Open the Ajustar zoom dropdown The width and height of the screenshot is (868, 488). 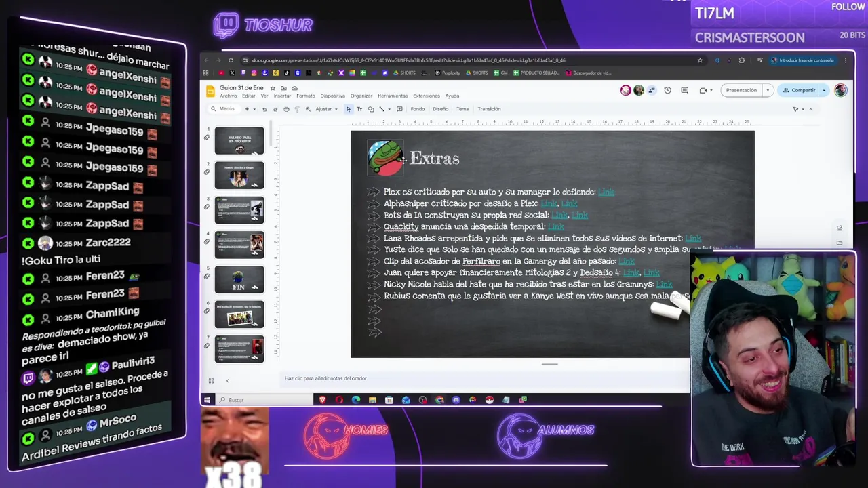[326, 109]
